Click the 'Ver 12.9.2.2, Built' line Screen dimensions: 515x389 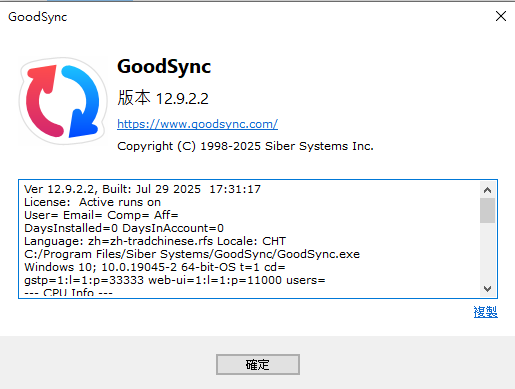(142, 189)
